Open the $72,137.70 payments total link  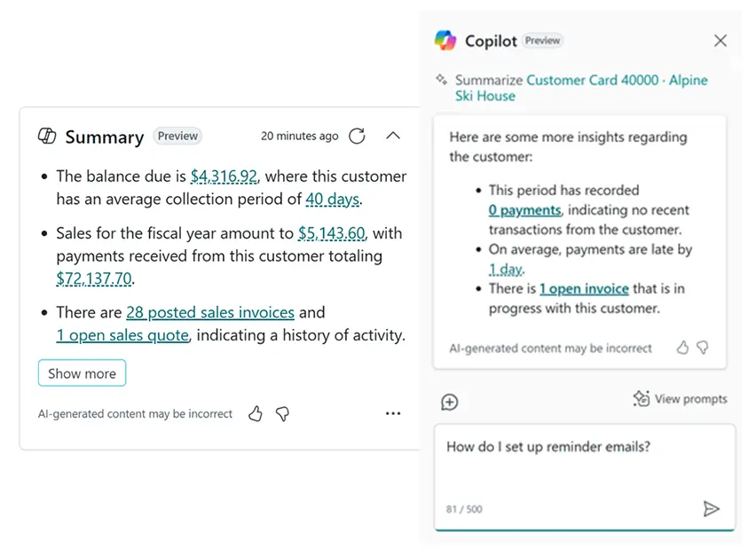94,278
